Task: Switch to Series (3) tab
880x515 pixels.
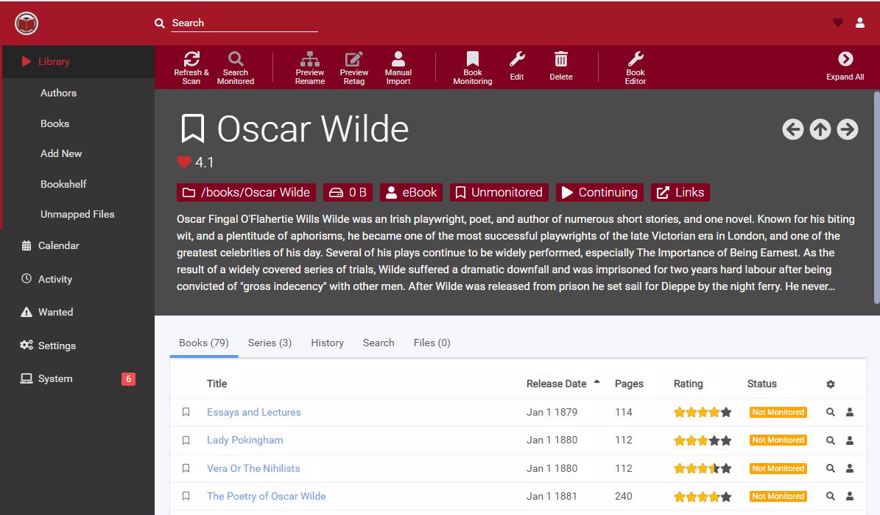Action: point(270,343)
